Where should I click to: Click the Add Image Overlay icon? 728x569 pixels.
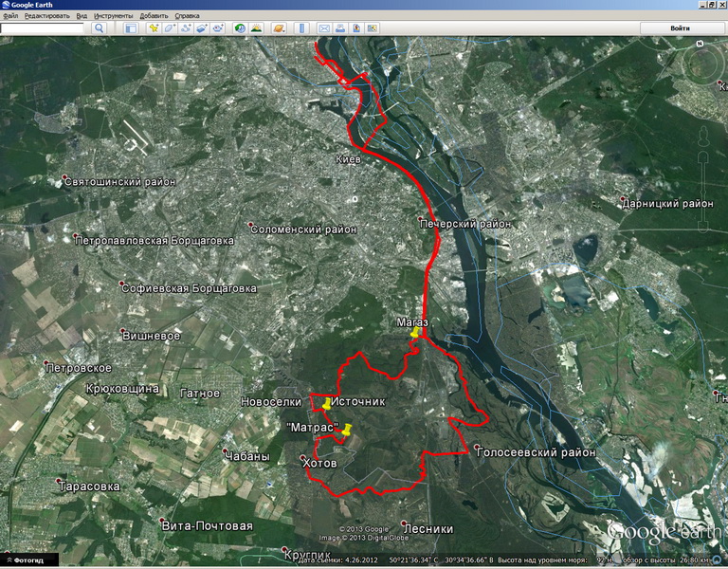(x=202, y=28)
